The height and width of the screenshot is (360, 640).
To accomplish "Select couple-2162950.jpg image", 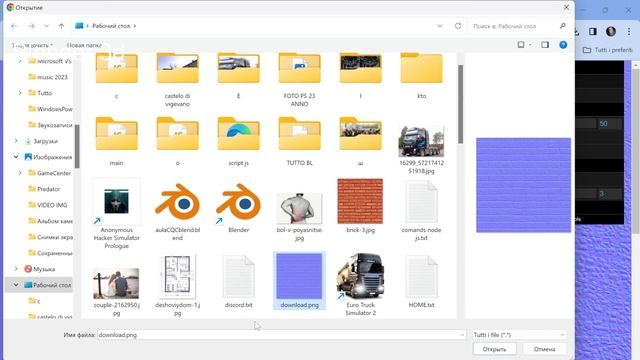I will (x=116, y=292).
